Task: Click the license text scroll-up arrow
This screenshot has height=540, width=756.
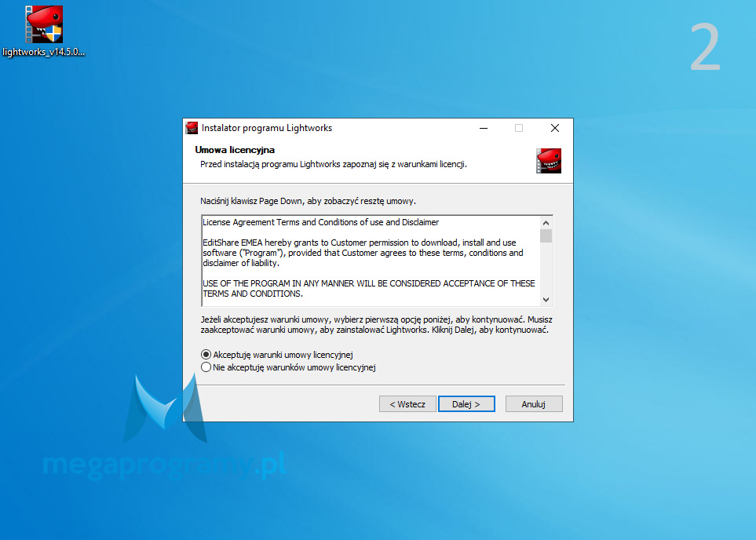Action: coord(546,223)
